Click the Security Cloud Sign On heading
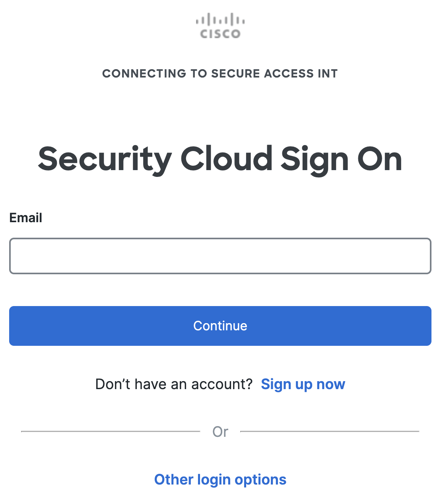This screenshot has height=504, width=443. coord(220,160)
